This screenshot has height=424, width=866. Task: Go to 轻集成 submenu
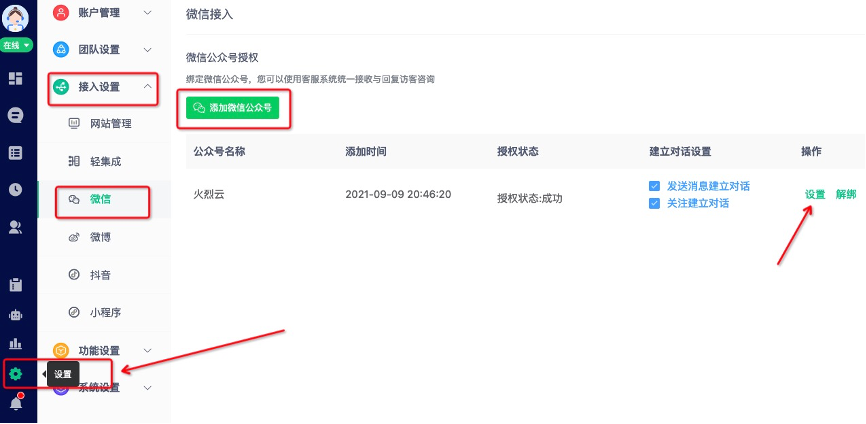click(104, 161)
